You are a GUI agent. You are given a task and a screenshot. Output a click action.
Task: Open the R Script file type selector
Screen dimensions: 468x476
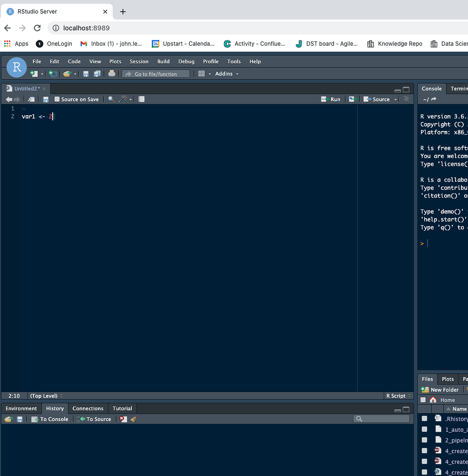(399, 396)
